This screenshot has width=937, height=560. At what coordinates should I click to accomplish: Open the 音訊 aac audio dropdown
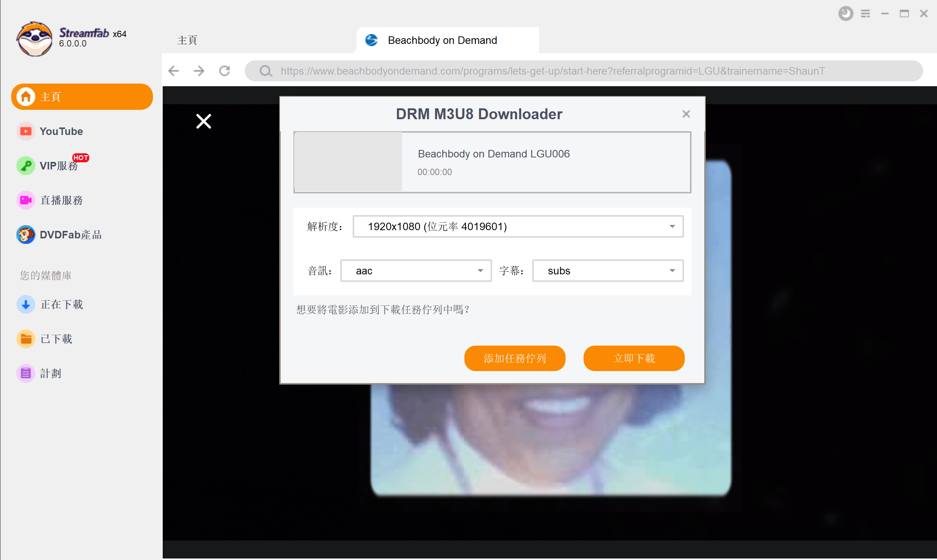pyautogui.click(x=416, y=270)
